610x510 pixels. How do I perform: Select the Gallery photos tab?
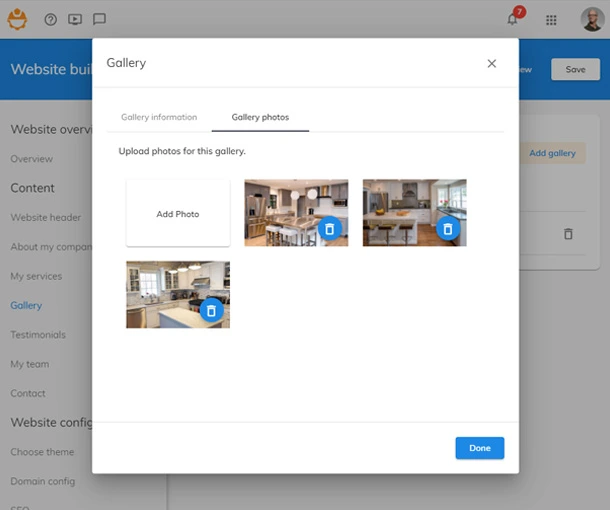coord(260,117)
